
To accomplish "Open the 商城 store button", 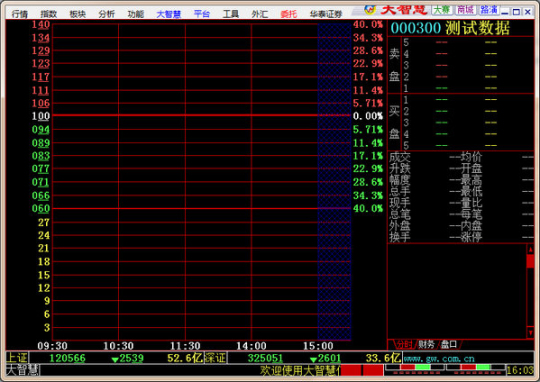I will 465,10.
